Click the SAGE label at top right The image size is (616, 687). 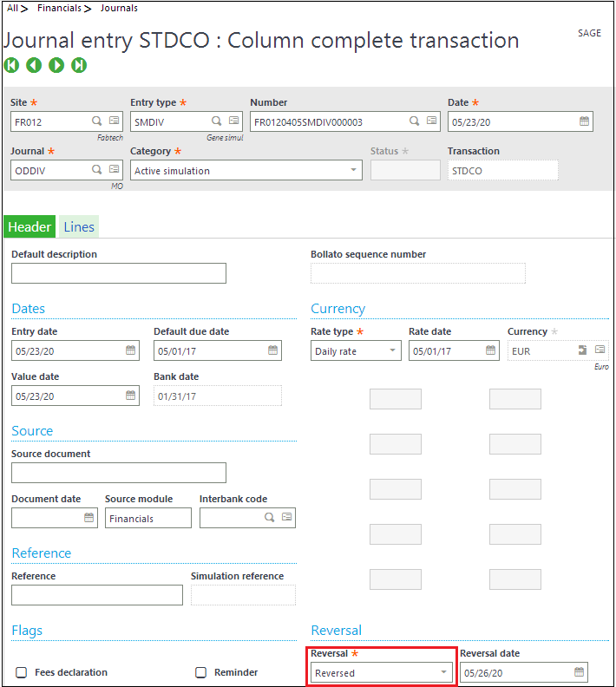click(589, 33)
